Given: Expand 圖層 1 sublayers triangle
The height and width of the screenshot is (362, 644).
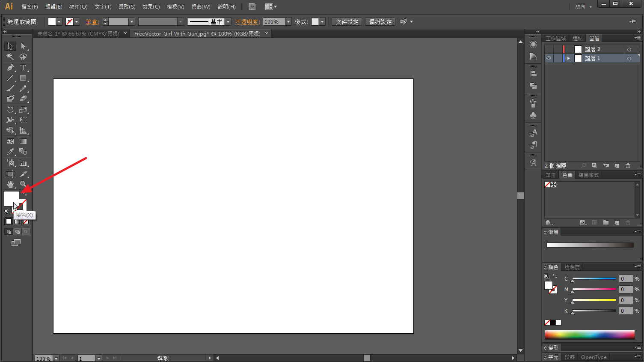Looking at the screenshot, I should [569, 58].
